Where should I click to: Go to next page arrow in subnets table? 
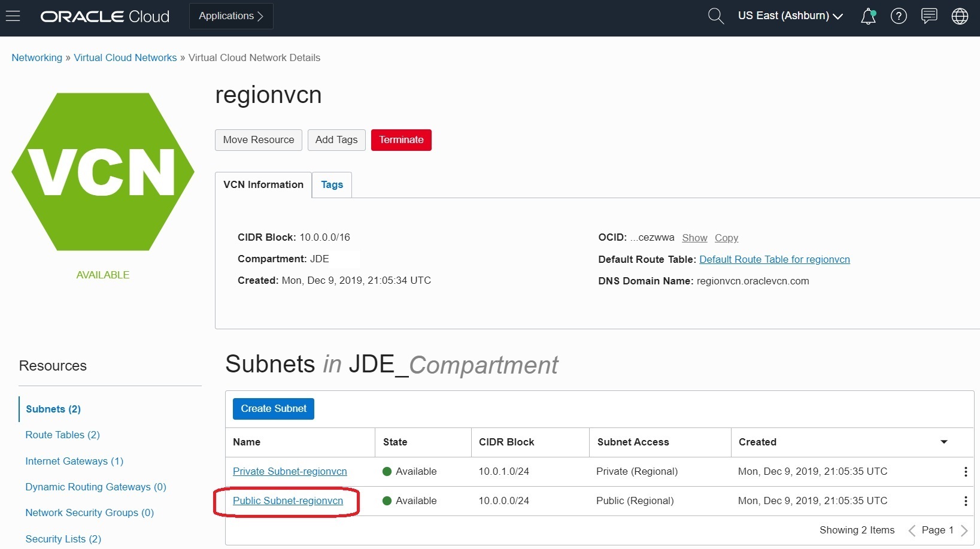click(964, 530)
